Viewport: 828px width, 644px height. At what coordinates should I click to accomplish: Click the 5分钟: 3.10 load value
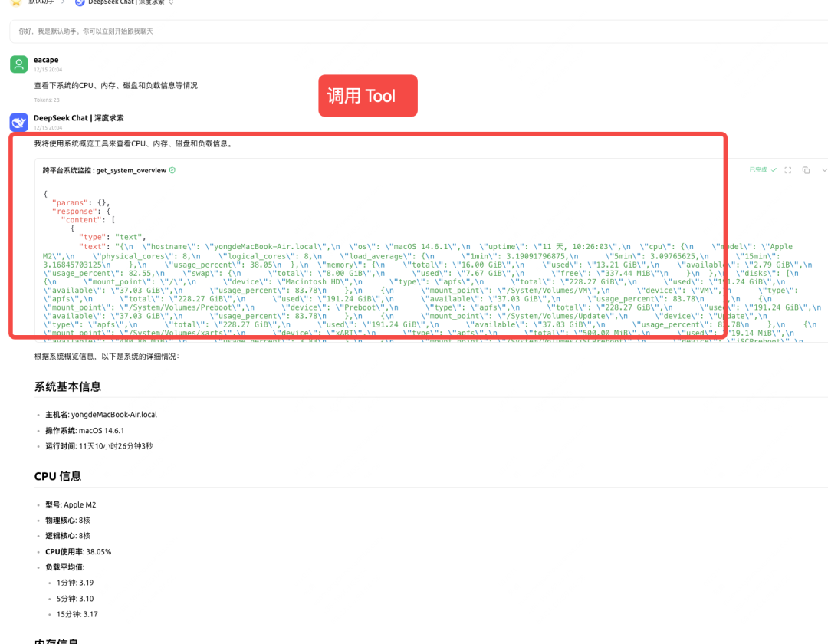[x=75, y=599]
